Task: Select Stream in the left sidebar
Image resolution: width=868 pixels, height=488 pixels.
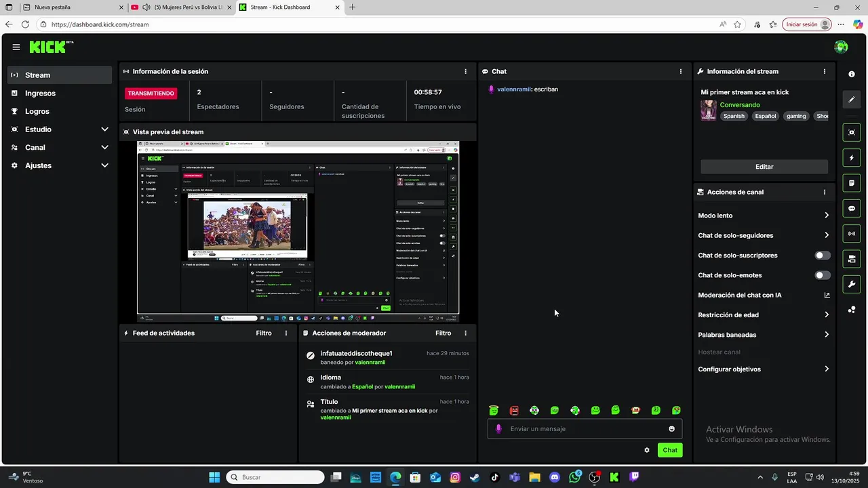Action: point(60,75)
